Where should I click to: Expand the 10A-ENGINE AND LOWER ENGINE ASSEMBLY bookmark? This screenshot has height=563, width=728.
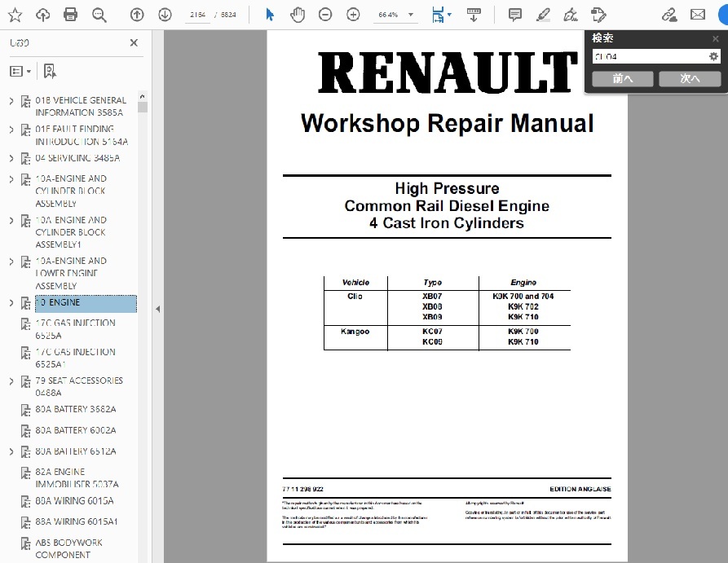(11, 262)
